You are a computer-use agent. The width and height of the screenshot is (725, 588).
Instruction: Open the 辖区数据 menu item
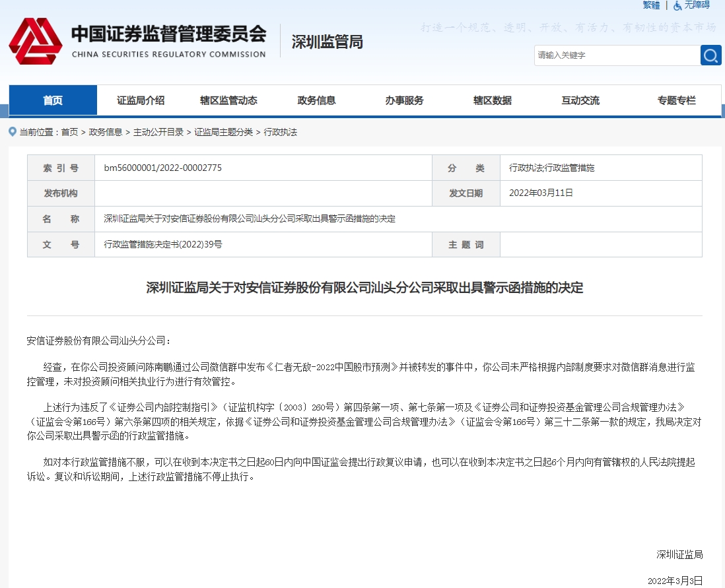(x=493, y=100)
